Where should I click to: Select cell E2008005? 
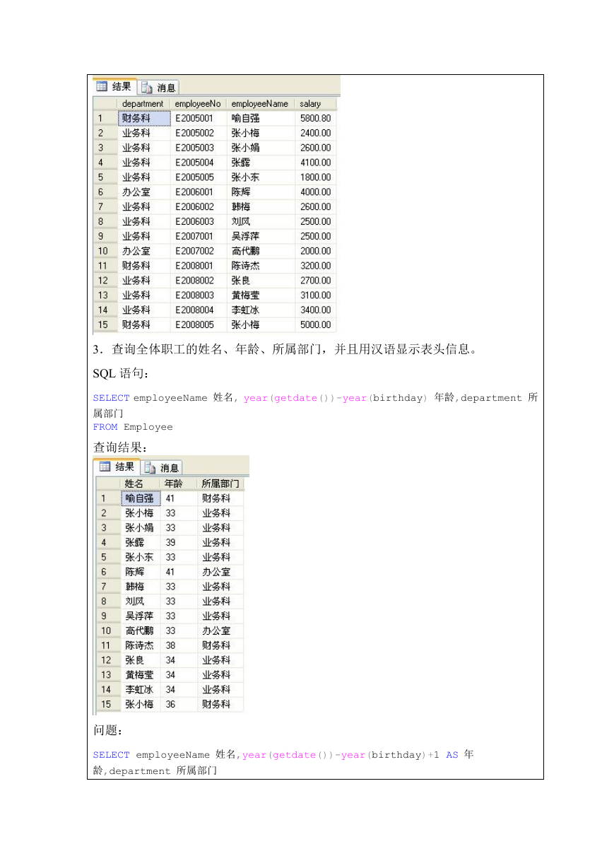(x=199, y=325)
